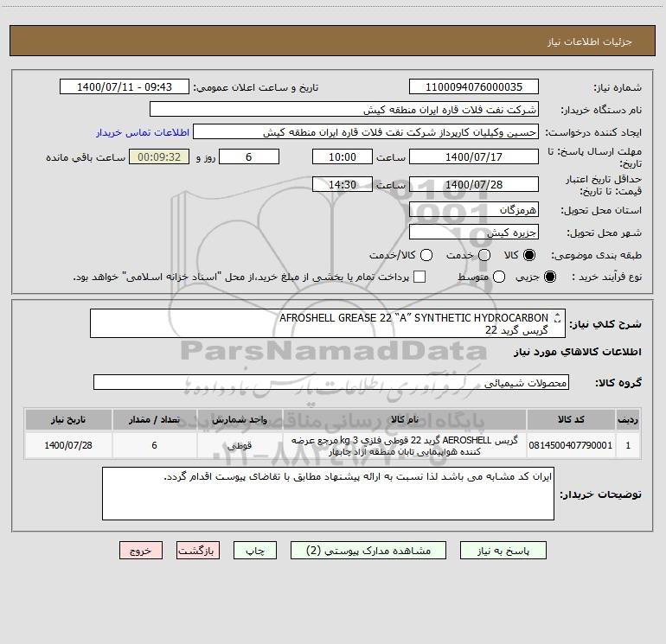Click the نام کالا column header
This screenshot has height=644, width=666.
click(x=405, y=419)
